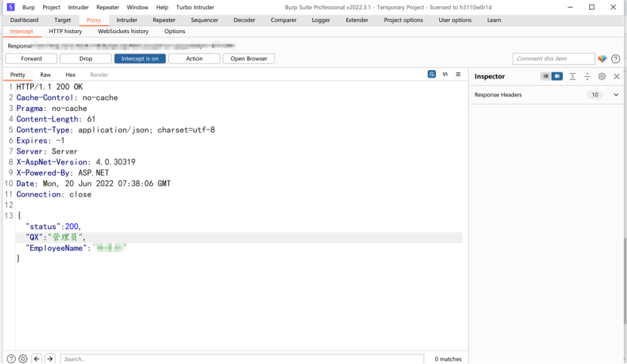Screen dimensions: 627x364
Task: Go to previous search match arrow
Action: pyautogui.click(x=37, y=359)
